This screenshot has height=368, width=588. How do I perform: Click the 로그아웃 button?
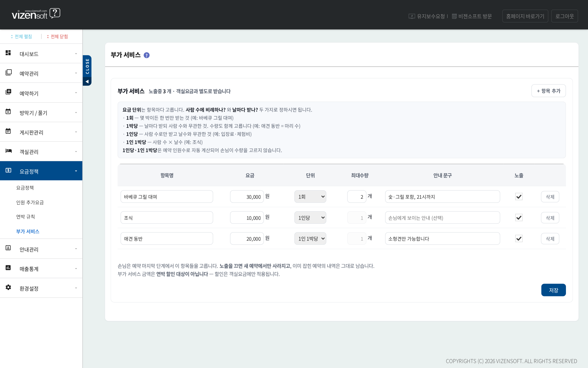[564, 16]
